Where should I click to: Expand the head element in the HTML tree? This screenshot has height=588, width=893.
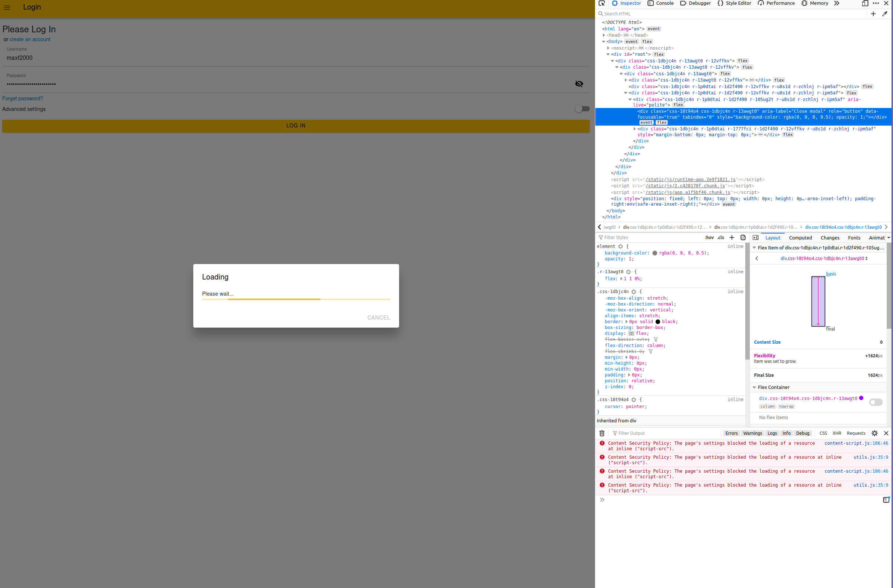click(x=604, y=35)
